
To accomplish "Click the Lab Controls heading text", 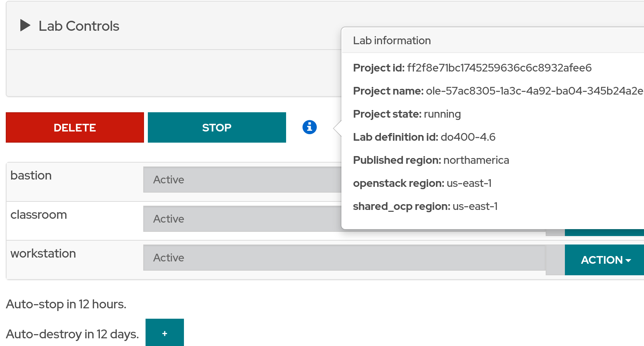I will click(x=79, y=26).
